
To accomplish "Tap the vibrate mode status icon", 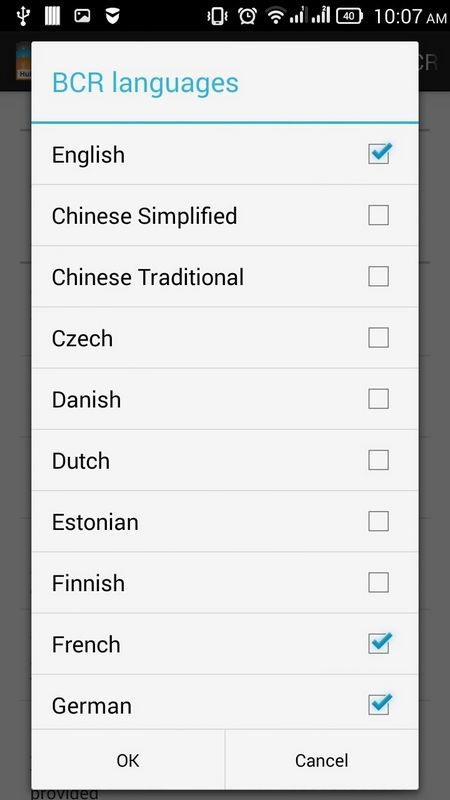I will click(217, 16).
